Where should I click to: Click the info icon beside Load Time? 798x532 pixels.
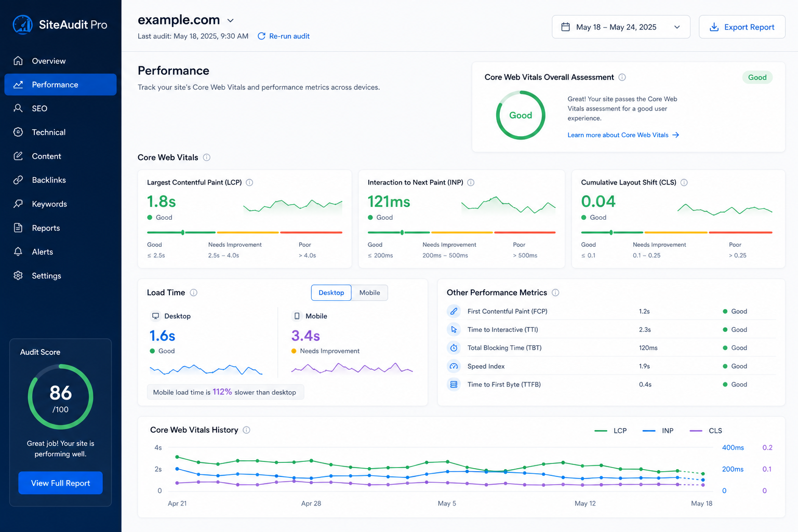pos(194,292)
